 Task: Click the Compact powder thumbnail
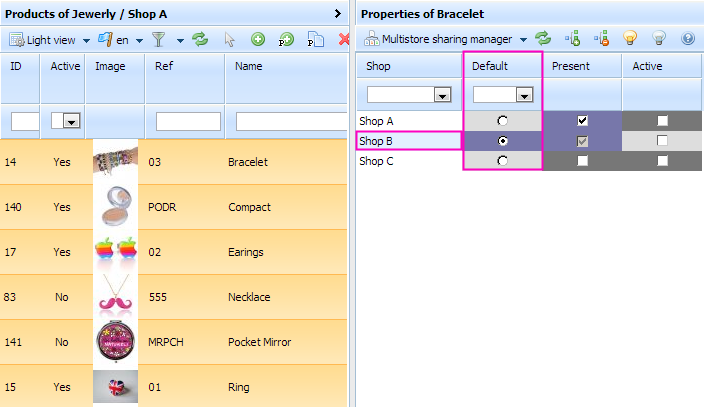115,207
